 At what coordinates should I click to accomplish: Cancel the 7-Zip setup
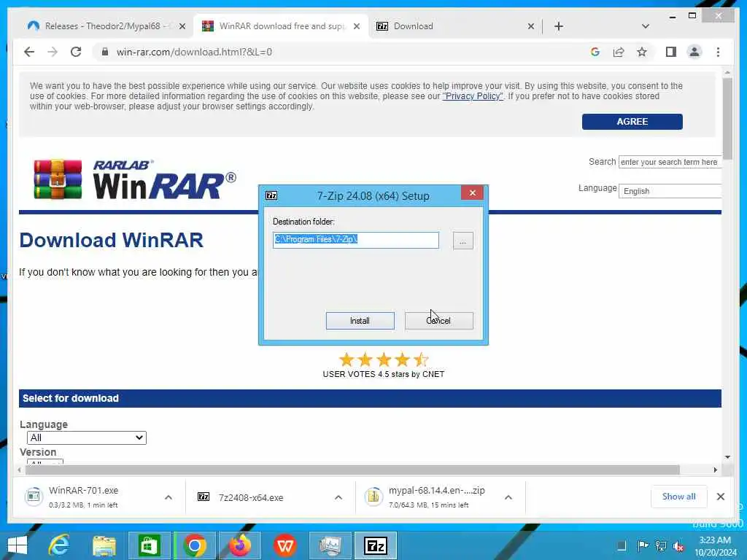coord(438,321)
